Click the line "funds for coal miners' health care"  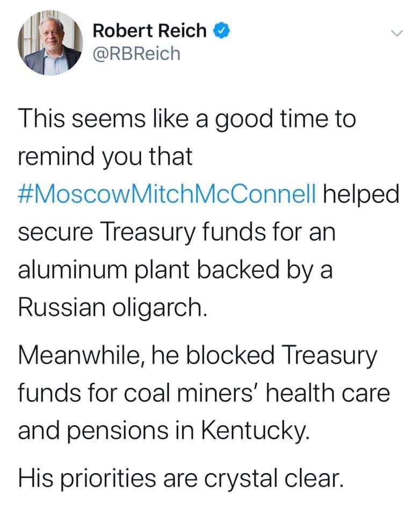(x=204, y=393)
